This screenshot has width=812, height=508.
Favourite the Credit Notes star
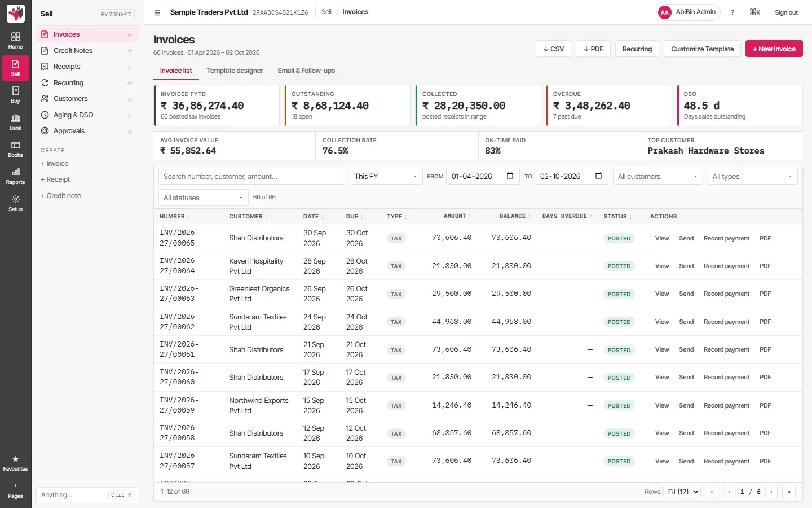click(130, 51)
